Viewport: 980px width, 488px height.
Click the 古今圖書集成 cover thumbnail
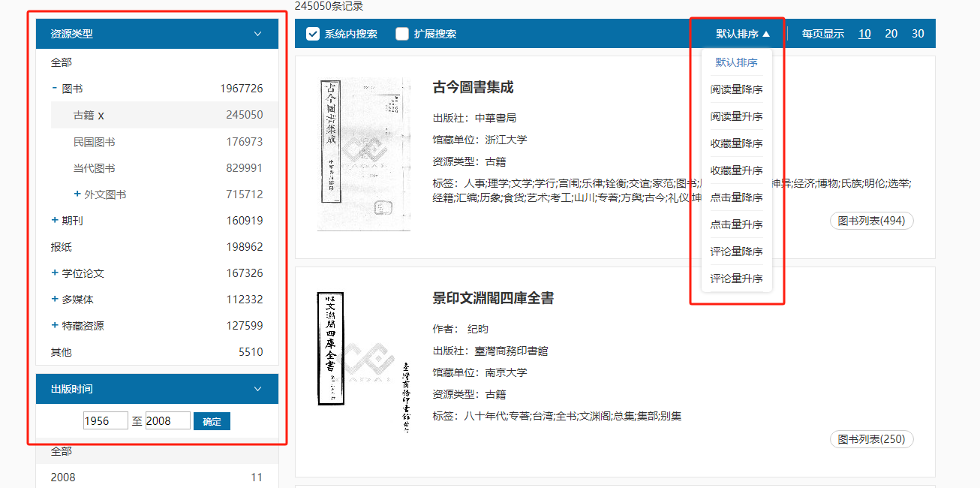(x=364, y=154)
